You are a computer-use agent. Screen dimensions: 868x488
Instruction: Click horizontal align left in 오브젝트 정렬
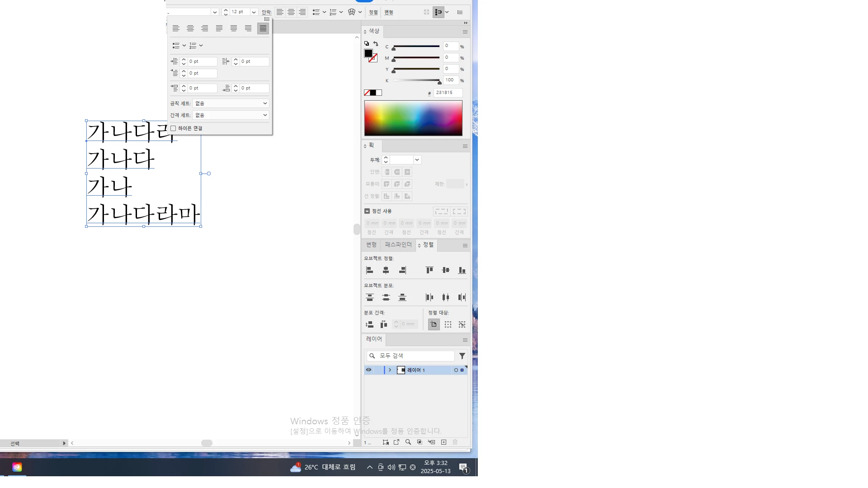pos(369,270)
